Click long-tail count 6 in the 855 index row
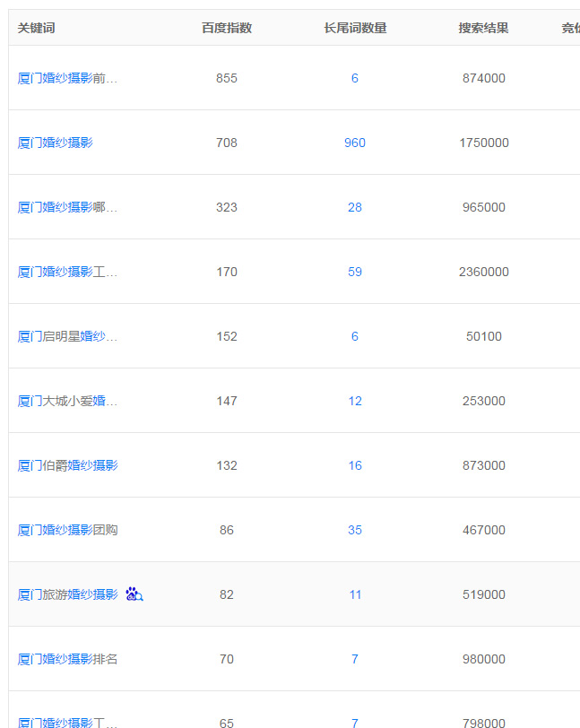This screenshot has width=580, height=728. tap(355, 78)
